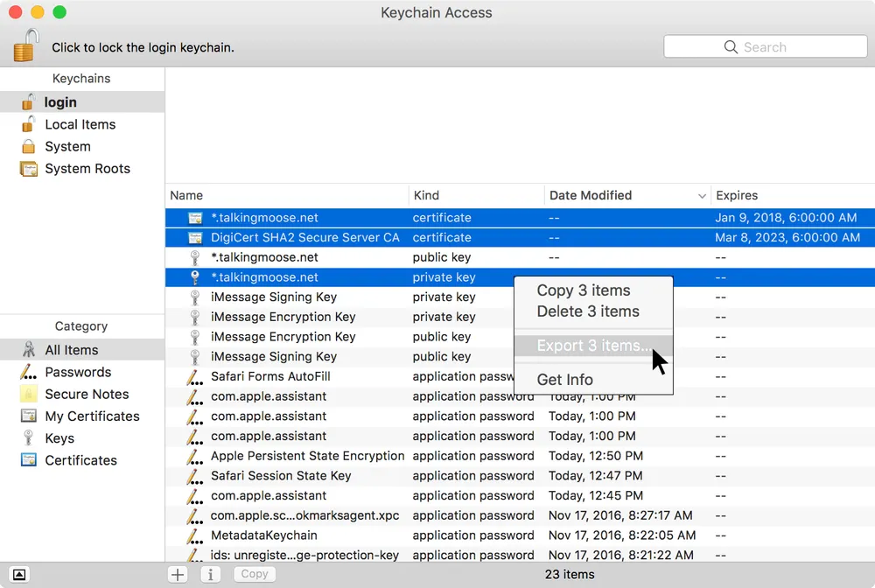Click the Today, 12:50 PM date cell
875x588 pixels.
pyautogui.click(x=595, y=456)
